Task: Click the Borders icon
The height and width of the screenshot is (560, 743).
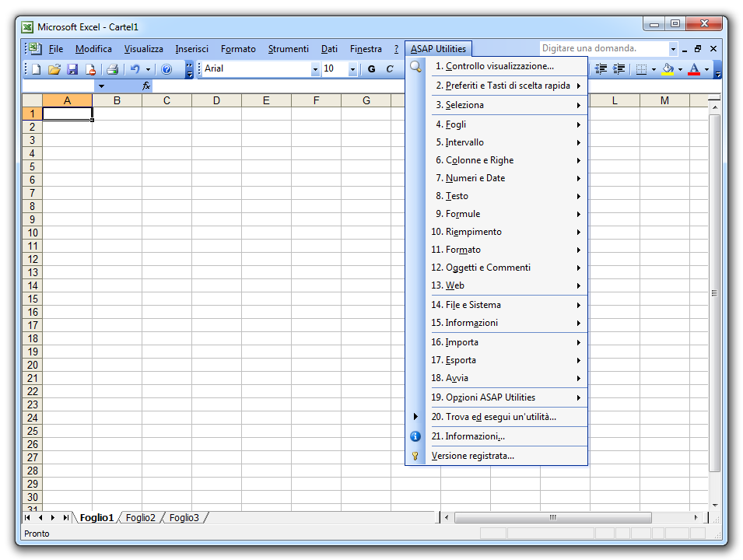Action: 641,70
